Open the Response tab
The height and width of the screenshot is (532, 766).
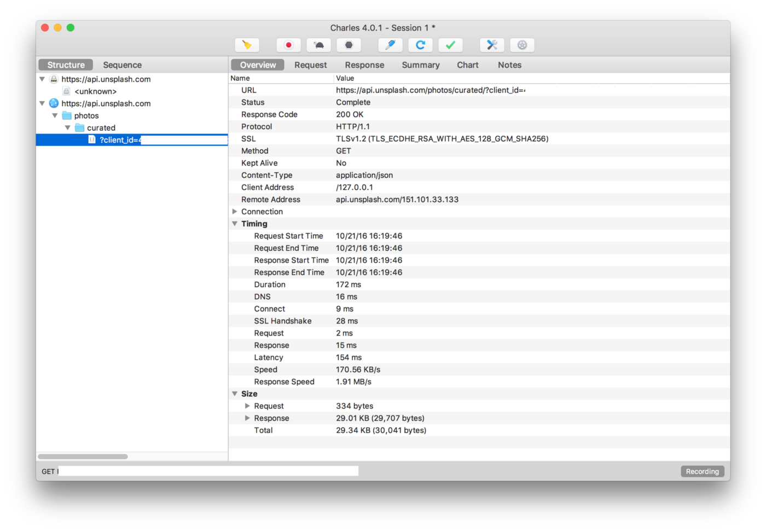[364, 65]
